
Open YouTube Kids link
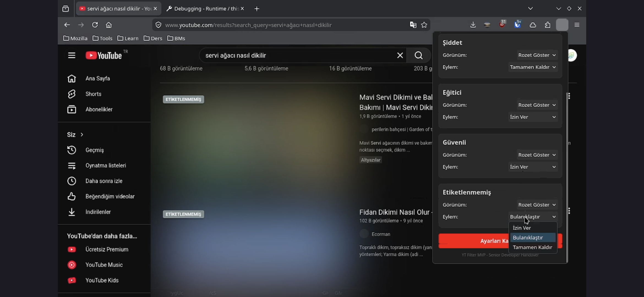[104, 280]
